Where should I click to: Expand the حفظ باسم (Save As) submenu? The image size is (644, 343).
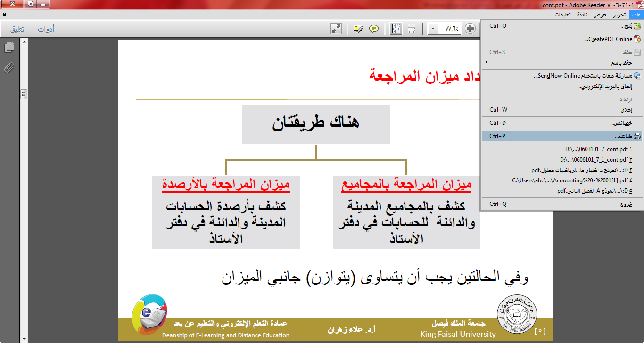[561, 62]
